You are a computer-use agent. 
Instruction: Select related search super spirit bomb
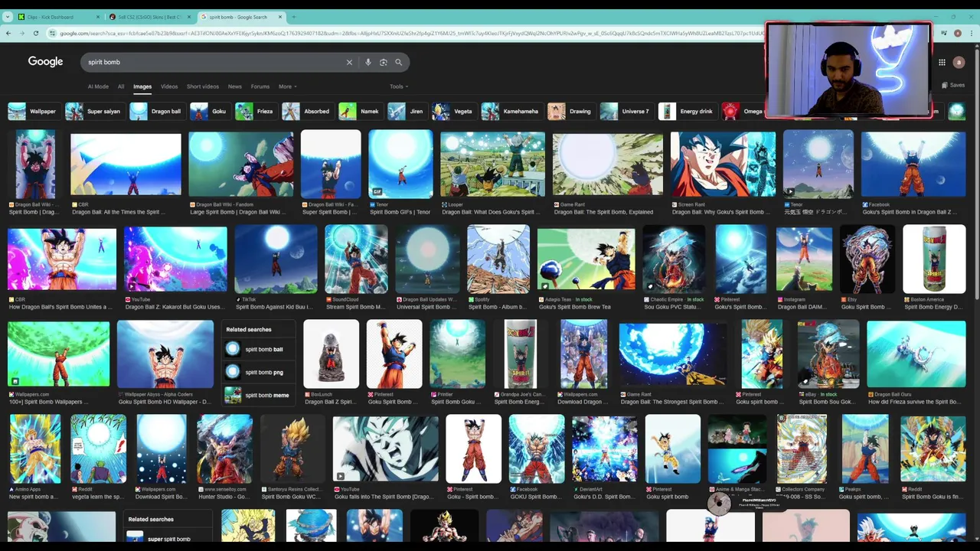click(x=168, y=538)
